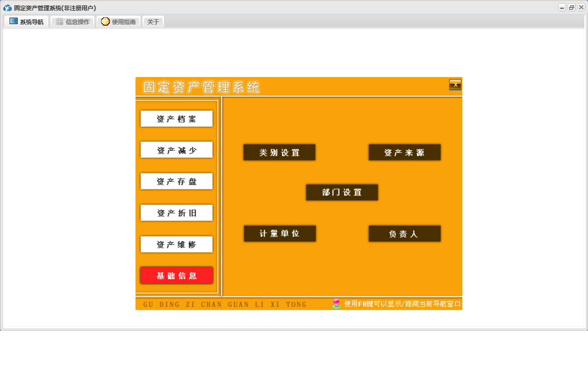Screen dimensions: 588x383
Task: Click the 负责人 button
Action: (405, 234)
